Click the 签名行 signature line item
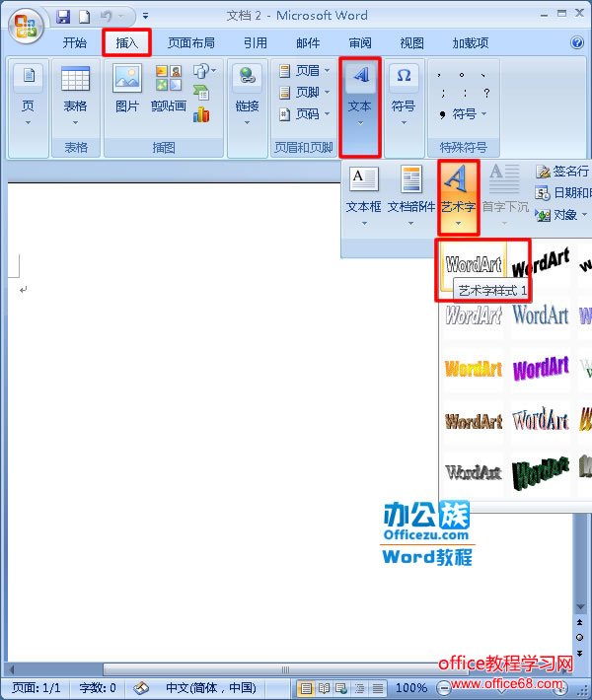Screen dimensions: 592x700 pos(563,171)
